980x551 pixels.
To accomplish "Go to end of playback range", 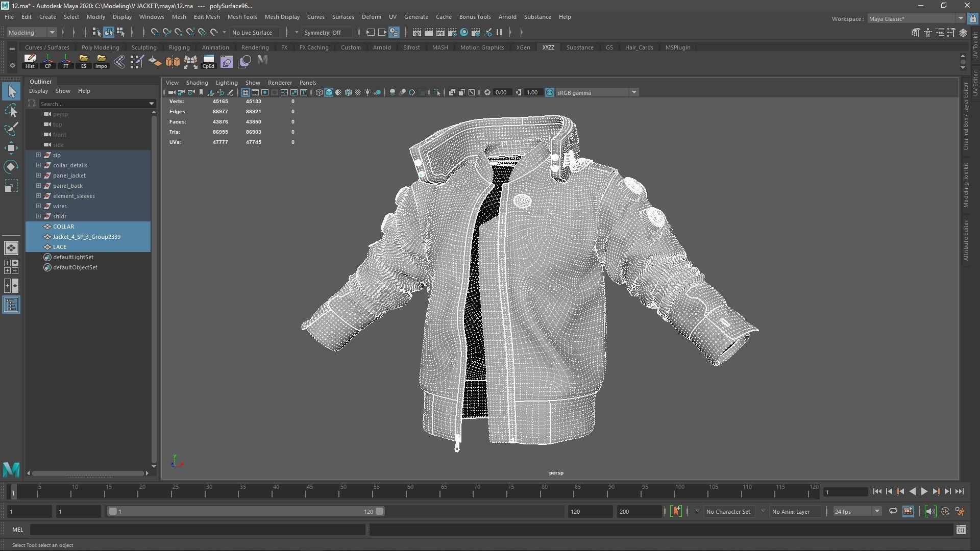I will click(960, 491).
